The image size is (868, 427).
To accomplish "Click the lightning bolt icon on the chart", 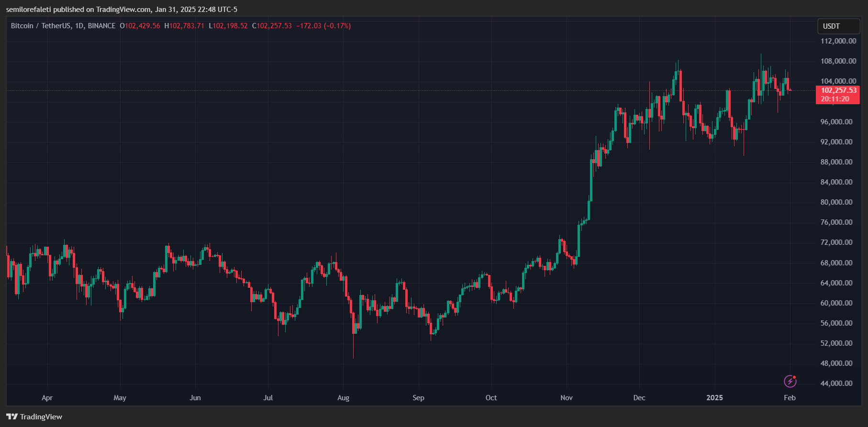I will [x=790, y=381].
